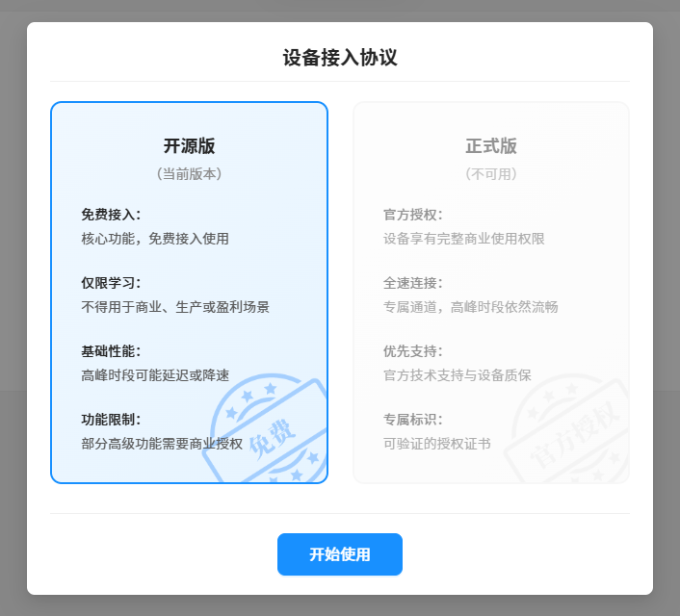Click text 可验证的授权证书
The image size is (680, 616).
click(x=436, y=444)
